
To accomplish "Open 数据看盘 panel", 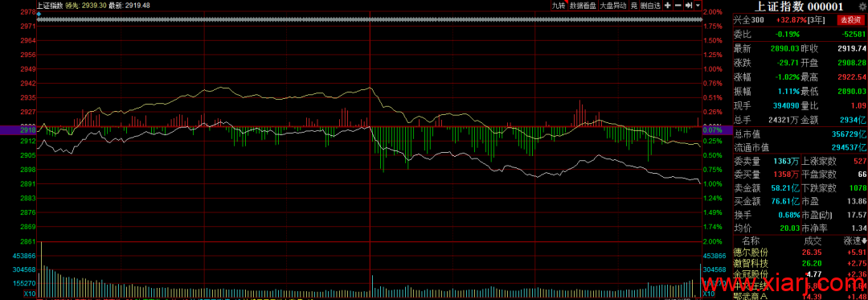I will click(x=583, y=6).
